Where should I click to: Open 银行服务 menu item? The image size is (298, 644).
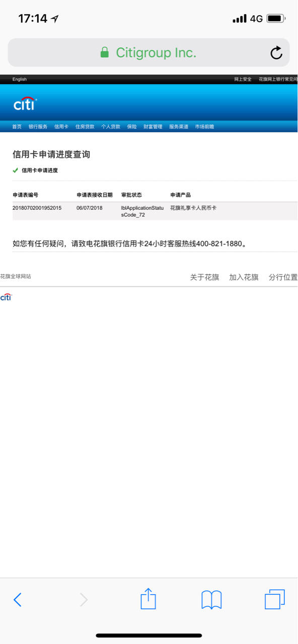[x=38, y=127]
